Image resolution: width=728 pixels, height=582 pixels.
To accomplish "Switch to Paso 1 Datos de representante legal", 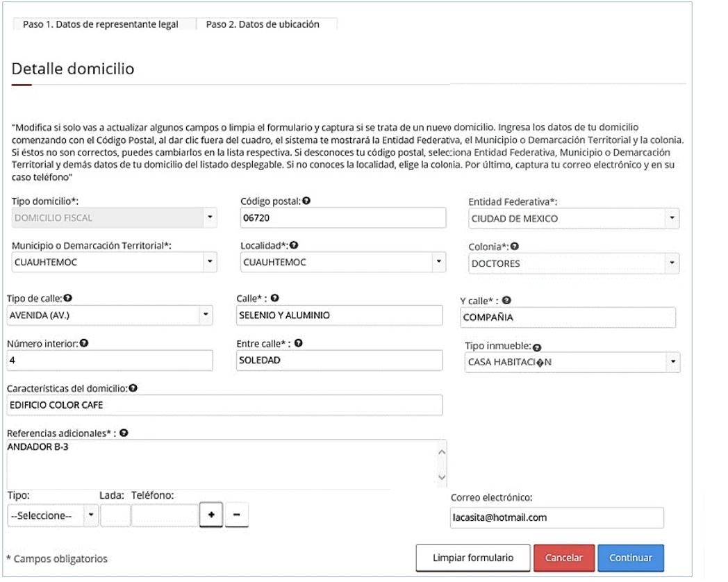I will point(101,24).
